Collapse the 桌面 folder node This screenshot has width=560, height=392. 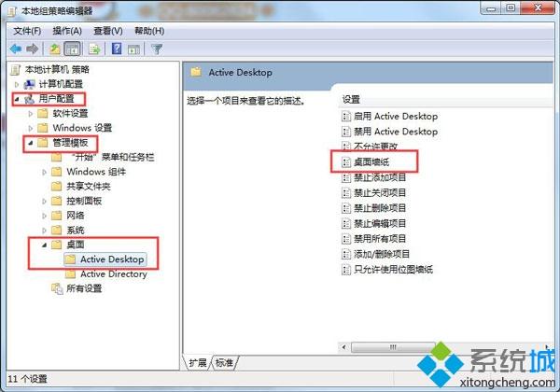[x=44, y=245]
